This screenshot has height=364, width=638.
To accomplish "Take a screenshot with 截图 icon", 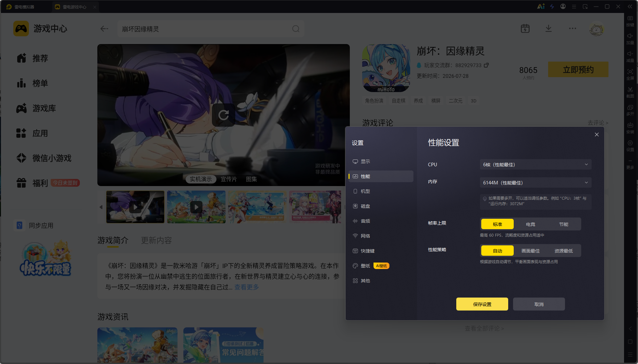I will (630, 92).
